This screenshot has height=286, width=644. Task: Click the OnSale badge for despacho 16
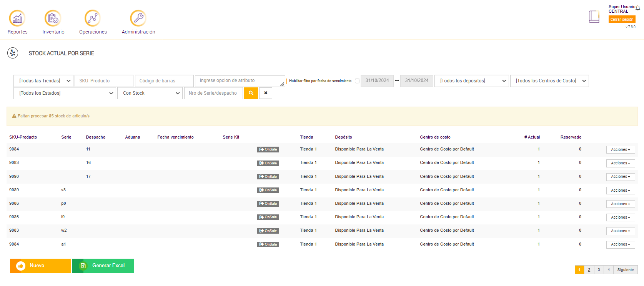(268, 163)
